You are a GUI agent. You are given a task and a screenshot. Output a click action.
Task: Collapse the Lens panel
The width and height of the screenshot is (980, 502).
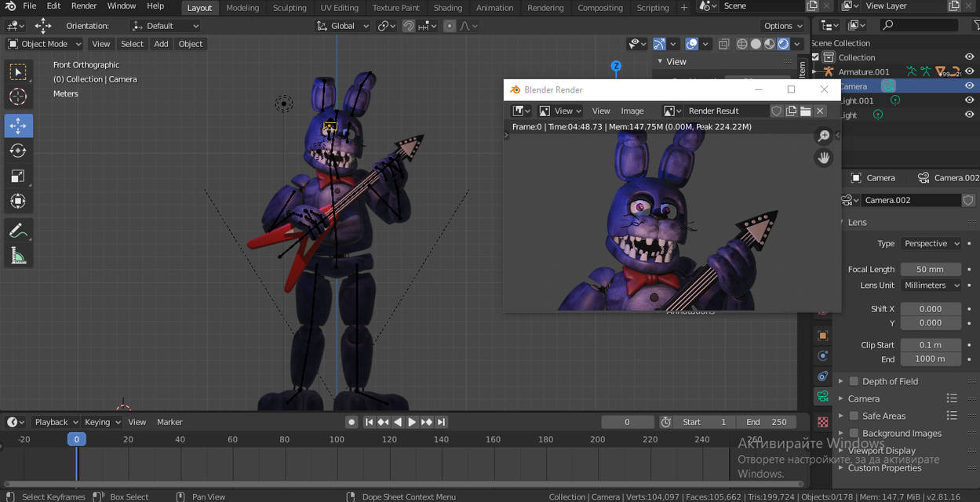858,222
